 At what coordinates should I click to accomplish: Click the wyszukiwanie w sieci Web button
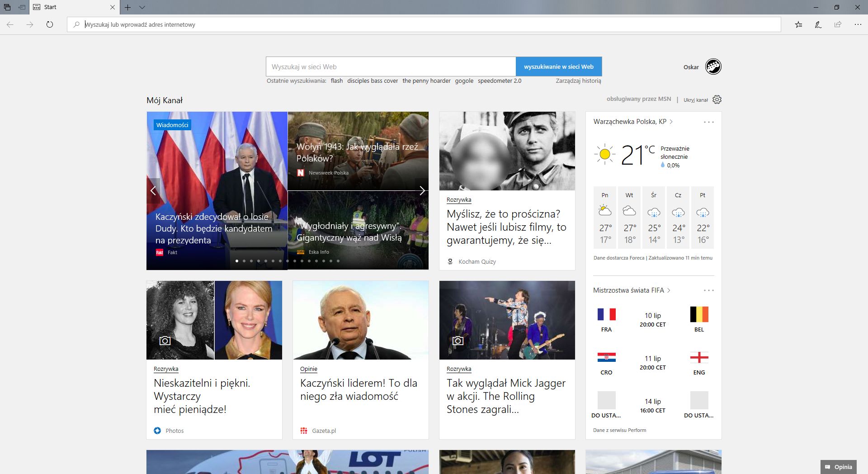pos(558,66)
